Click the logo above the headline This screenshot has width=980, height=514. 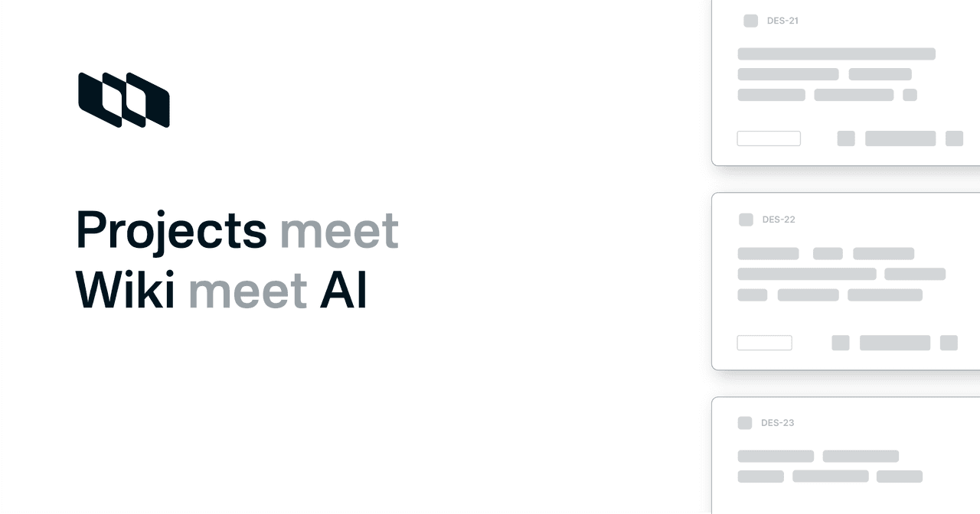point(124,99)
